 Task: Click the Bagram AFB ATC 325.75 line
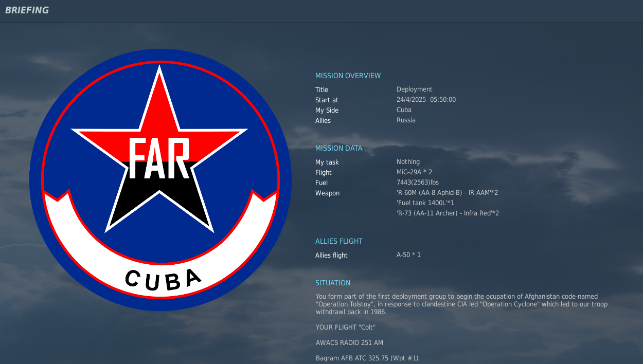click(x=367, y=358)
